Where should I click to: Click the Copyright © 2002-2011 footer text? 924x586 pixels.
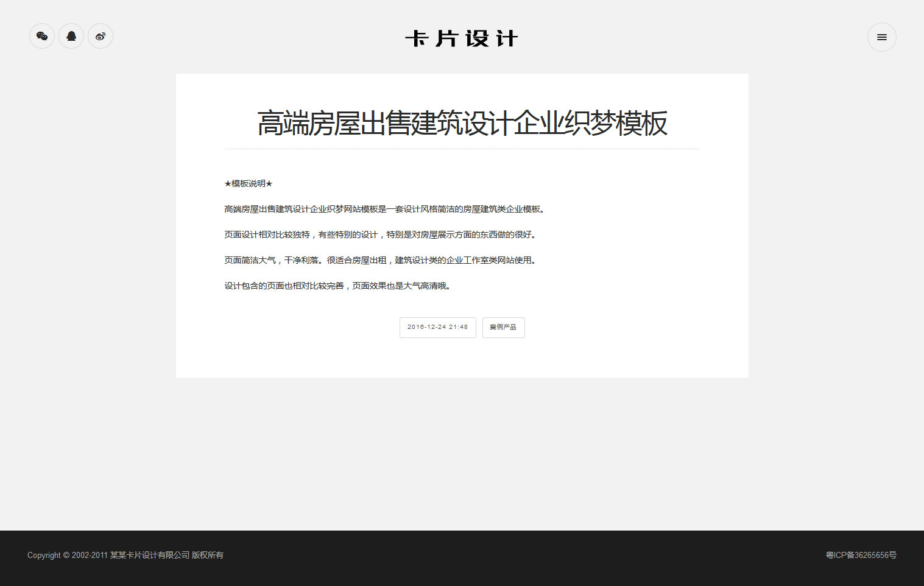pos(67,555)
